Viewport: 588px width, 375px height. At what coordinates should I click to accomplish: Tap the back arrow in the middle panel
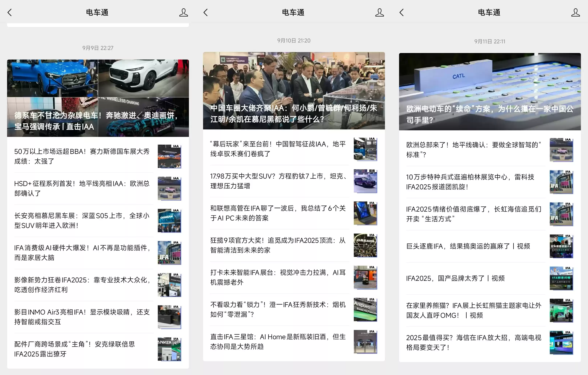point(206,12)
